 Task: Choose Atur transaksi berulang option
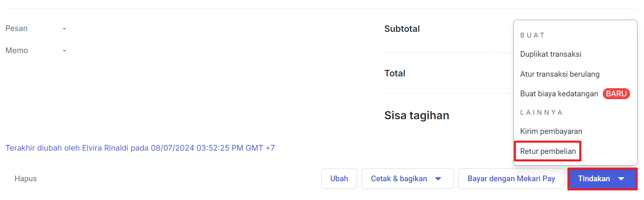(559, 74)
